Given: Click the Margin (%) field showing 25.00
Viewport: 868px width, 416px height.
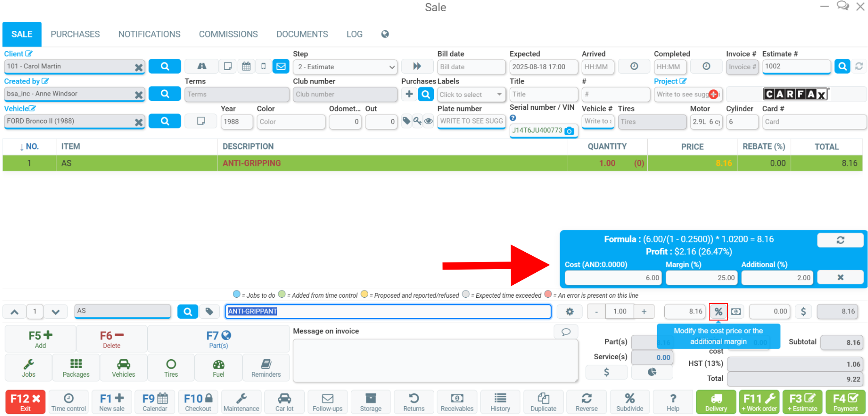Looking at the screenshot, I should (x=702, y=278).
